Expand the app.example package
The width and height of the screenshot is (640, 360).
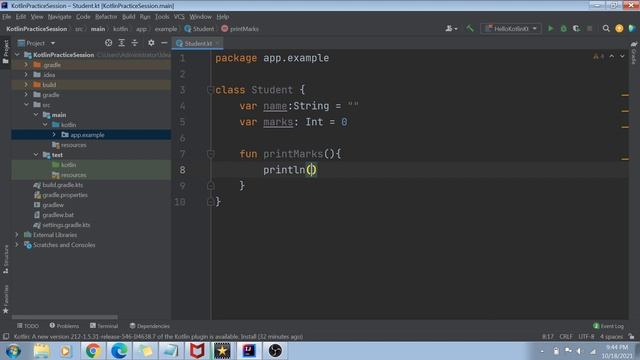[54, 135]
